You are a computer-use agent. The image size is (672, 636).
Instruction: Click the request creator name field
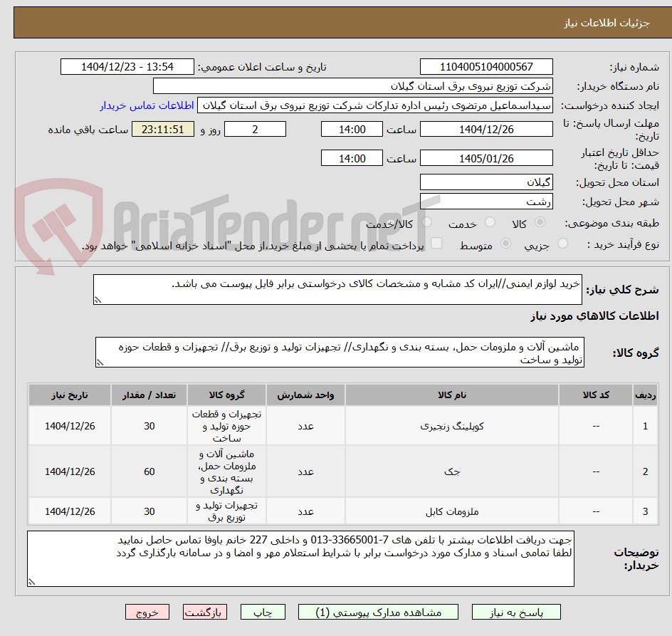click(375, 105)
